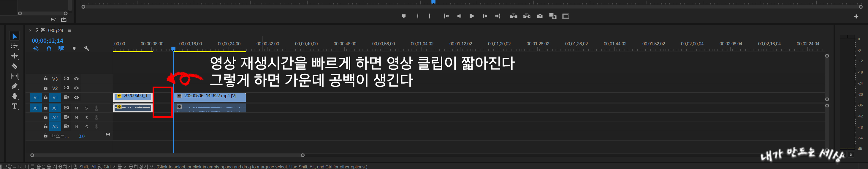Toggle timeline Snap magnet

[49, 49]
